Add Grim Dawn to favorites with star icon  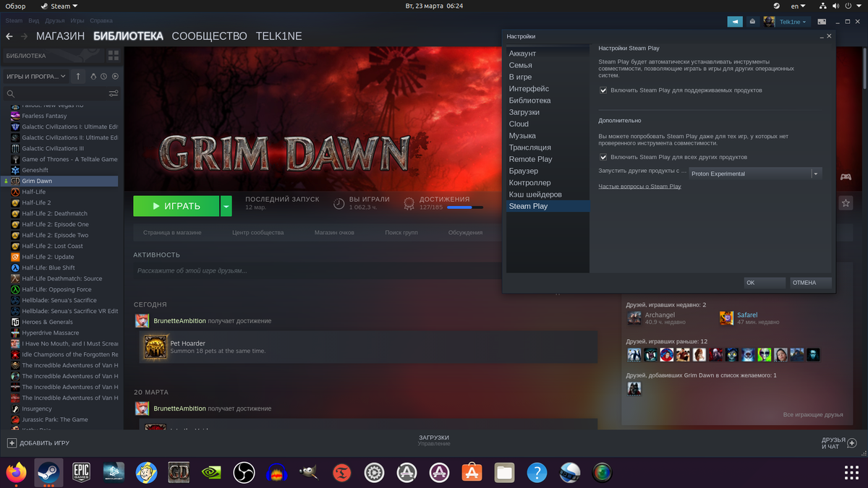click(846, 204)
